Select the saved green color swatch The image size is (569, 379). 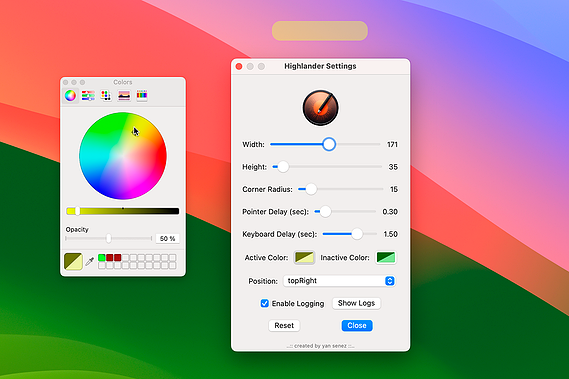[102, 257]
